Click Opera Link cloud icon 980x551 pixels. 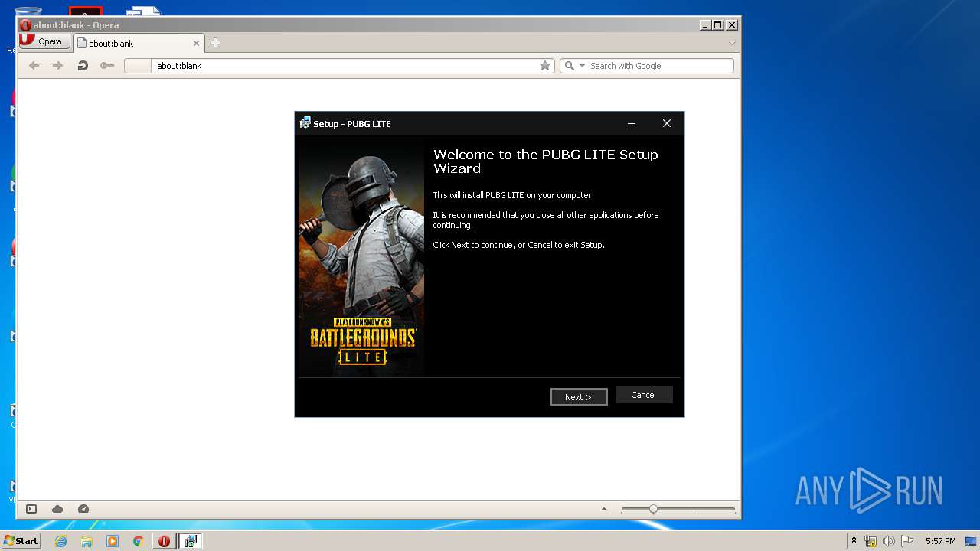[x=57, y=509]
